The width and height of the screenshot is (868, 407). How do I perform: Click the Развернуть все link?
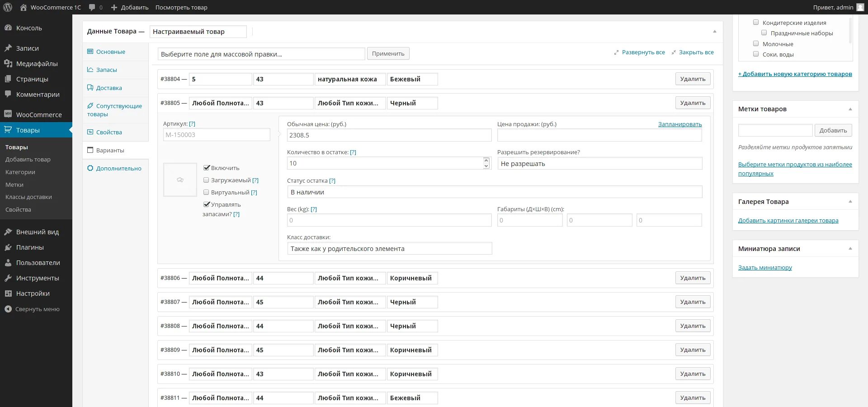click(643, 52)
